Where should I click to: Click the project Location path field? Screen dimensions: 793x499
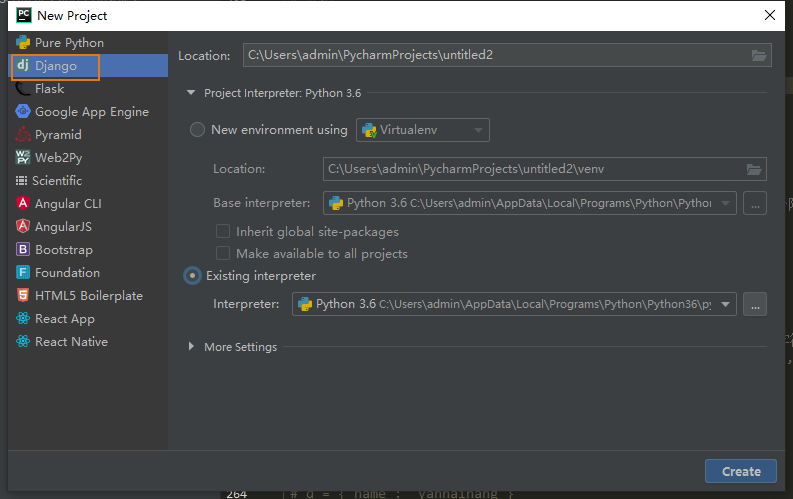pyautogui.click(x=507, y=55)
